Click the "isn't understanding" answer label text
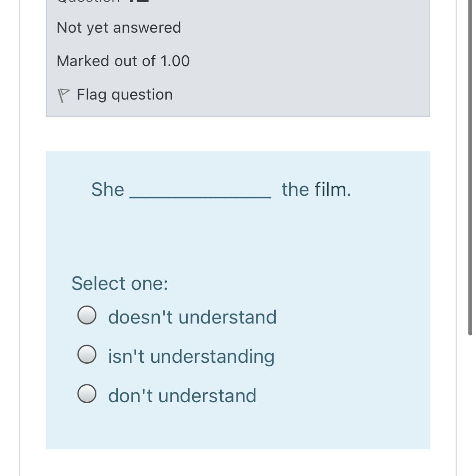Viewport: 476px width, 476px height. 191,356
